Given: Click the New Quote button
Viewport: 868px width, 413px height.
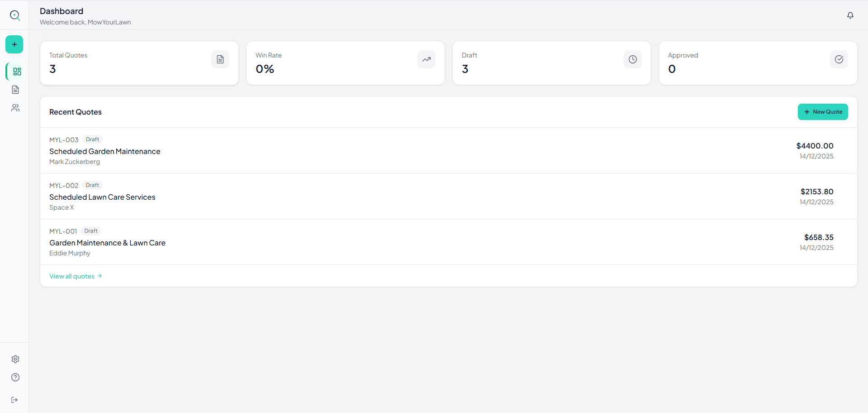Looking at the screenshot, I should [823, 112].
